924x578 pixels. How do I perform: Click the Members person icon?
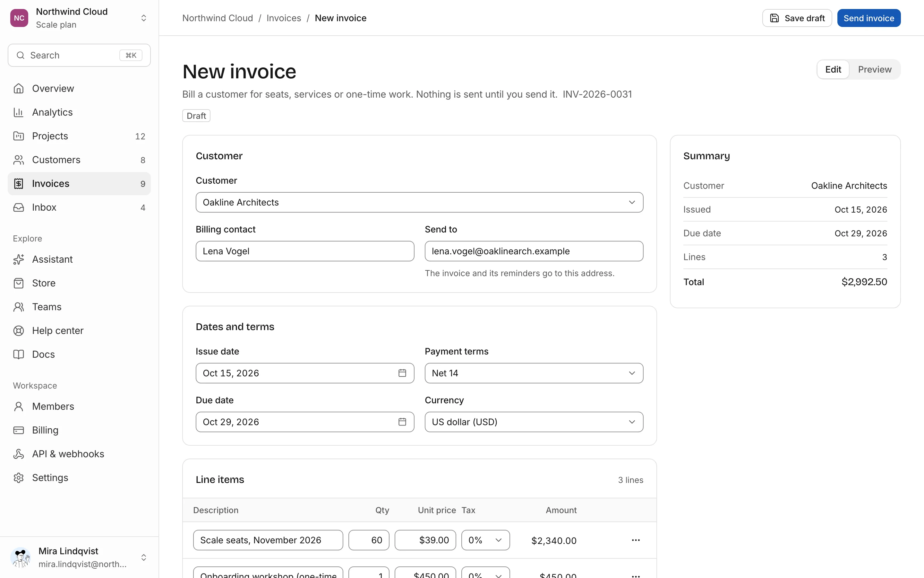click(18, 406)
